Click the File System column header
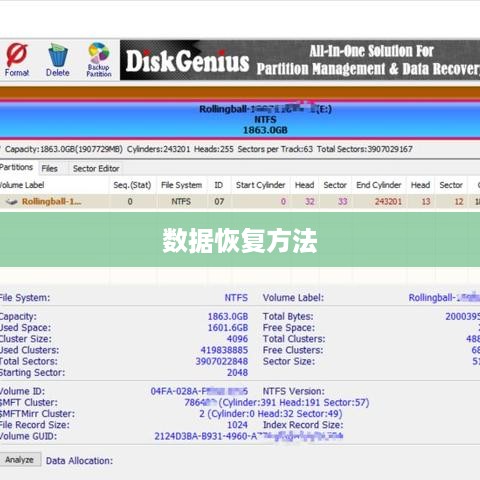480x480 pixels. pos(181,185)
